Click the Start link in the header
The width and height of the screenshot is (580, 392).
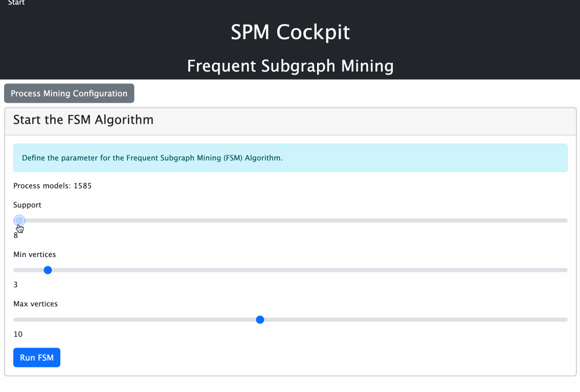click(16, 3)
